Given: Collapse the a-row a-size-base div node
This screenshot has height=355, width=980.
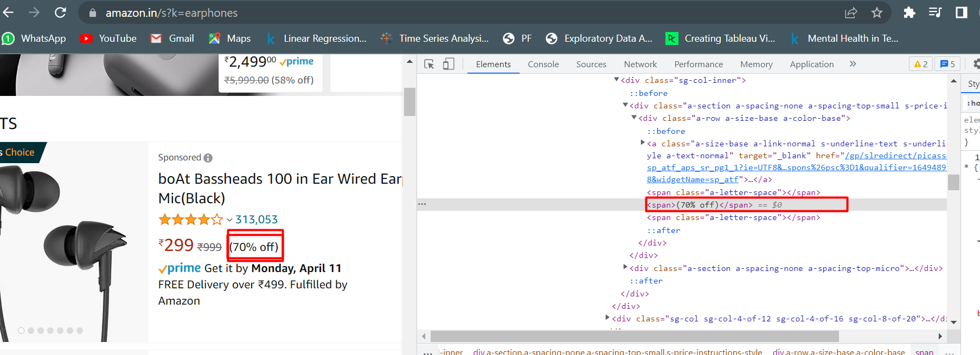Looking at the screenshot, I should point(633,118).
